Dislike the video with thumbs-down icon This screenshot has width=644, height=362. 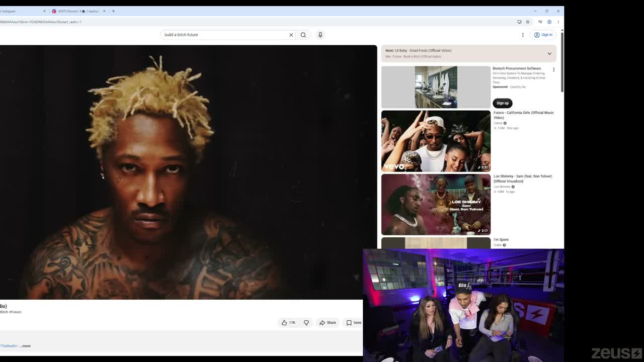point(306,323)
